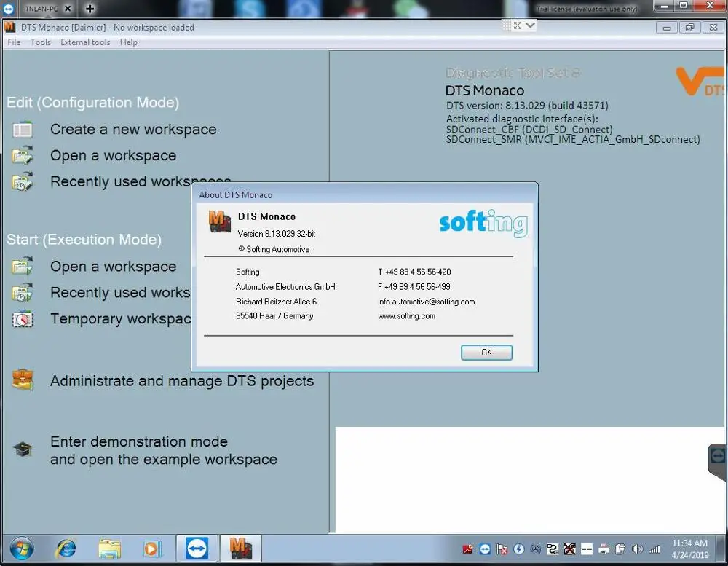This screenshot has width=728, height=566.
Task: Click SDConnect_CBF interface text
Action: click(x=529, y=129)
